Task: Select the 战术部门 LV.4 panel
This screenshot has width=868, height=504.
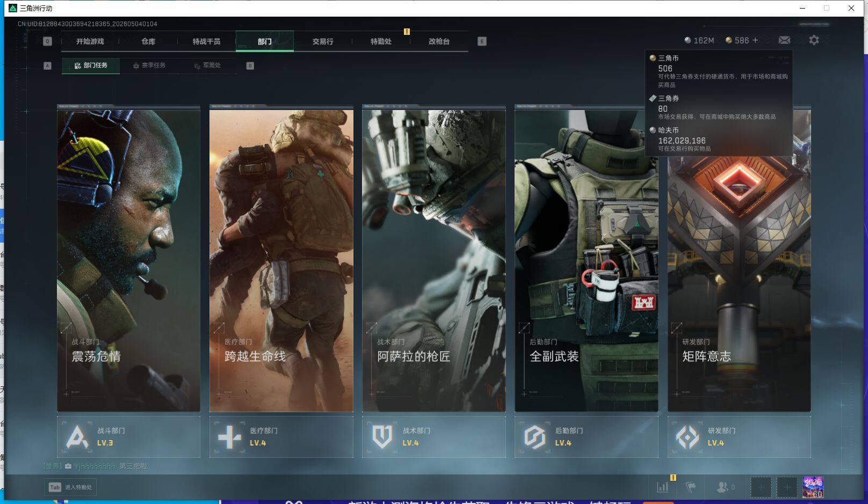Action: pos(433,437)
